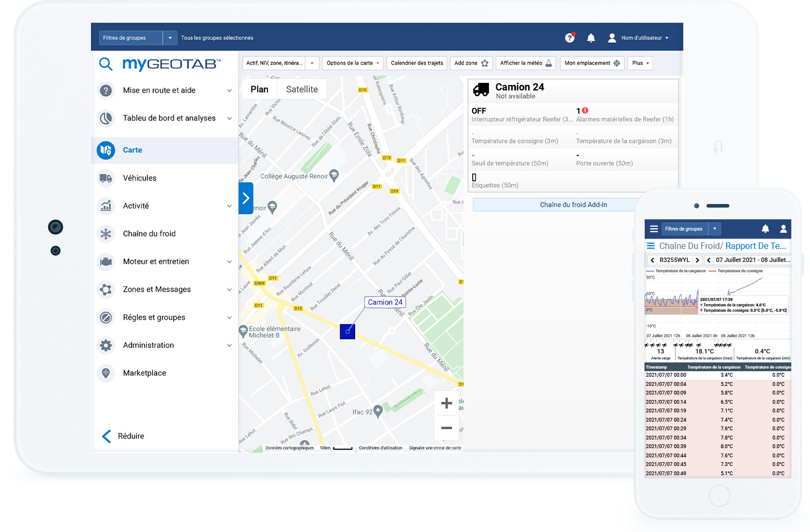Click the Administration gear icon
This screenshot has width=810, height=532.
click(106, 345)
